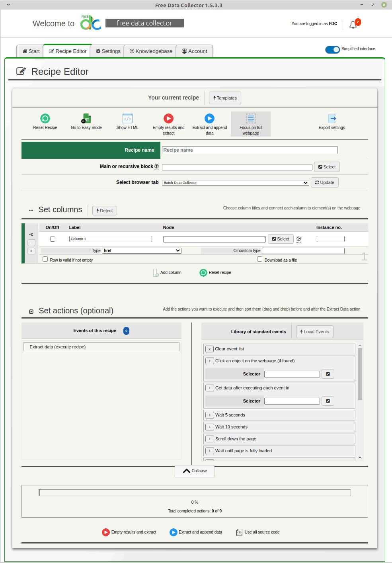Open the Type href dropdown
Viewport: 392px width, 563px height.
coord(141,251)
